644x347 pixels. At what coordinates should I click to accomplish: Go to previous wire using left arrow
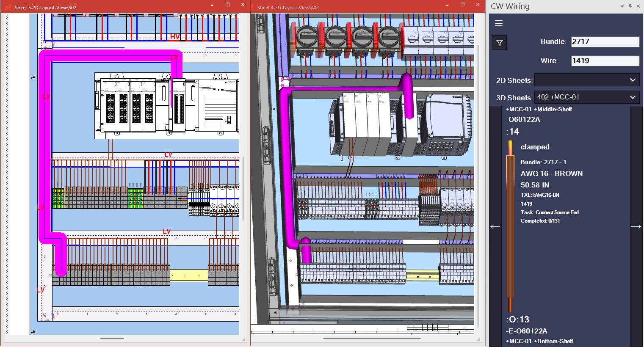click(x=495, y=226)
